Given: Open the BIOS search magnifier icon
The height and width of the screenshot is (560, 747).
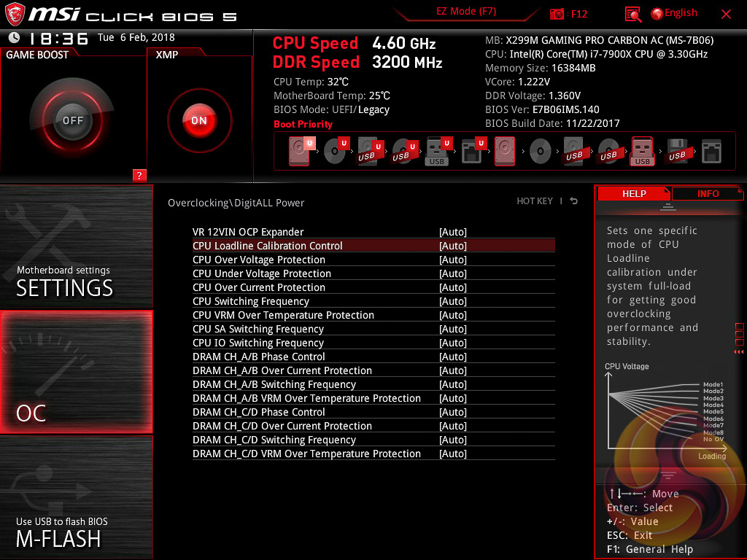Looking at the screenshot, I should (x=632, y=15).
